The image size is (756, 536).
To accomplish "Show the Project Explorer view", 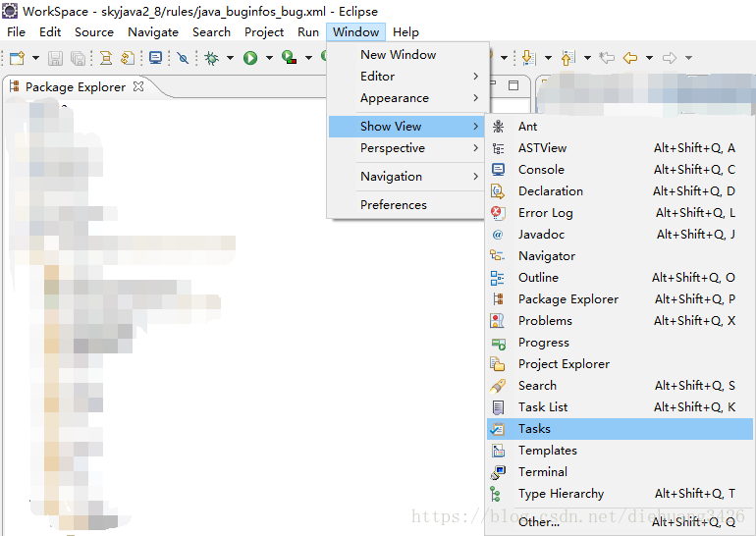I will [x=620, y=364].
